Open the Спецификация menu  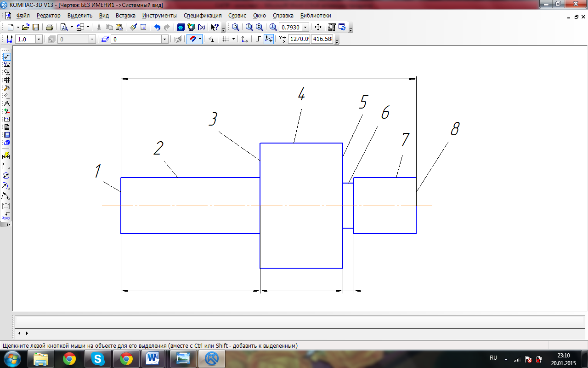[202, 15]
